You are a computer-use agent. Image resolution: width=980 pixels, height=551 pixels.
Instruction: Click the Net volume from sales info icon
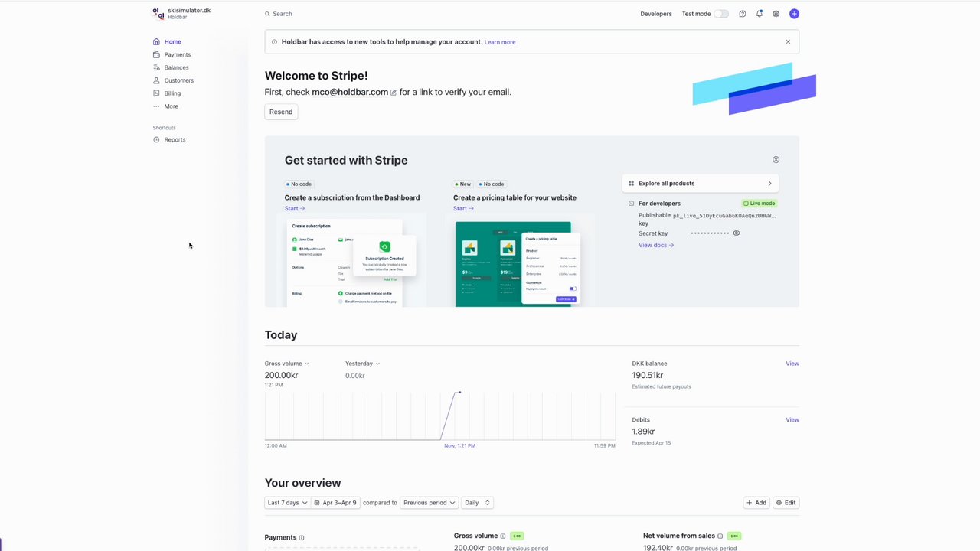click(x=720, y=536)
